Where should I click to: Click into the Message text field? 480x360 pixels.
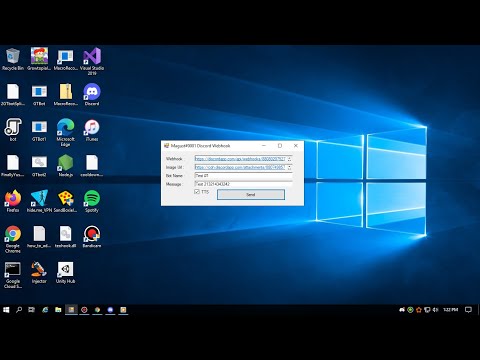click(x=243, y=184)
